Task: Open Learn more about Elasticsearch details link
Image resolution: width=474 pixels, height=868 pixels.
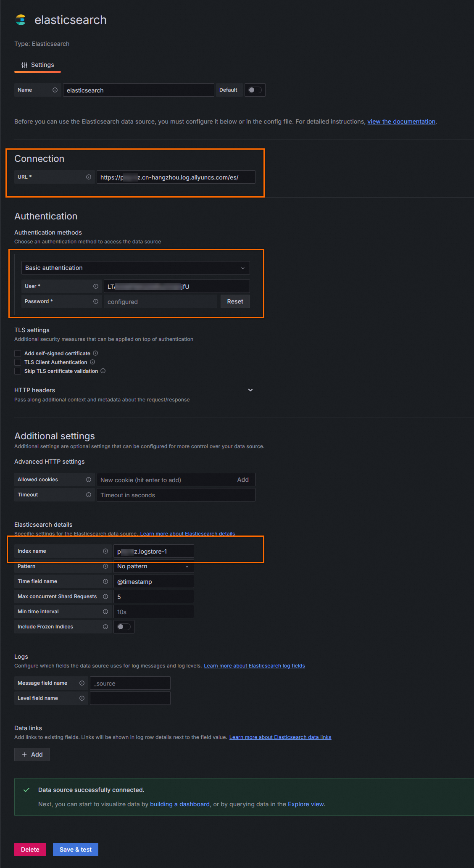Action: tap(187, 533)
